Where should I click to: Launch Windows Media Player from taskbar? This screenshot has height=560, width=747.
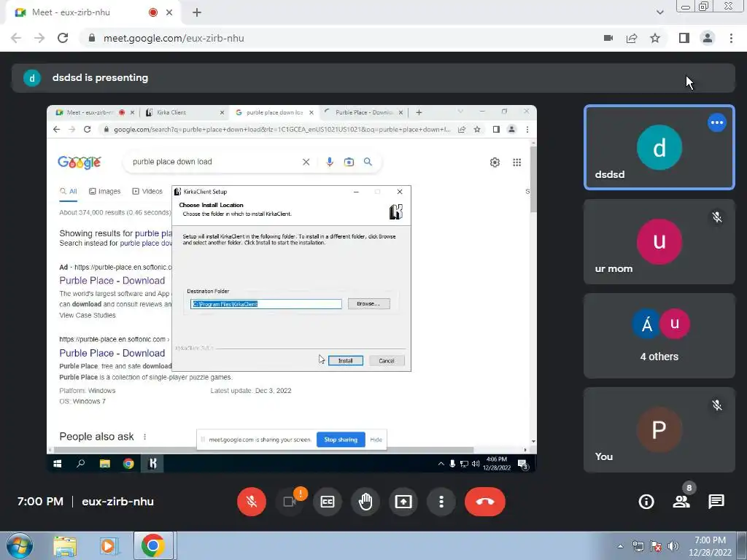click(x=108, y=546)
